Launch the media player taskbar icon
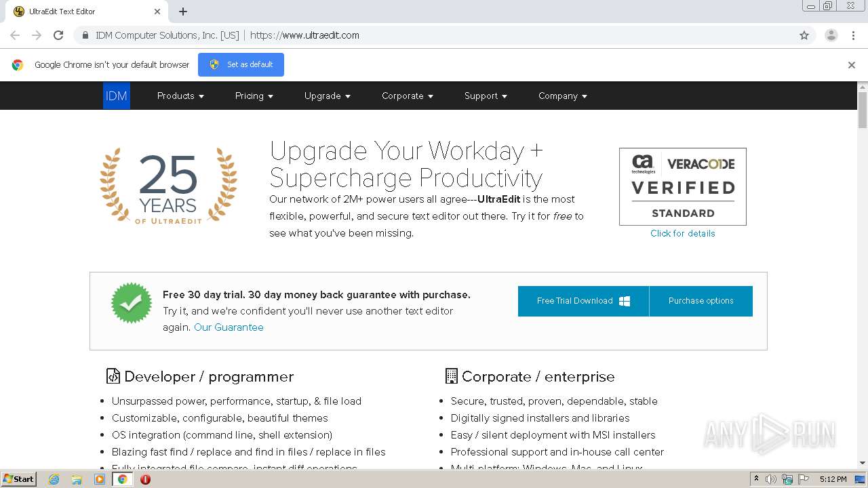868x488 pixels. (x=100, y=479)
